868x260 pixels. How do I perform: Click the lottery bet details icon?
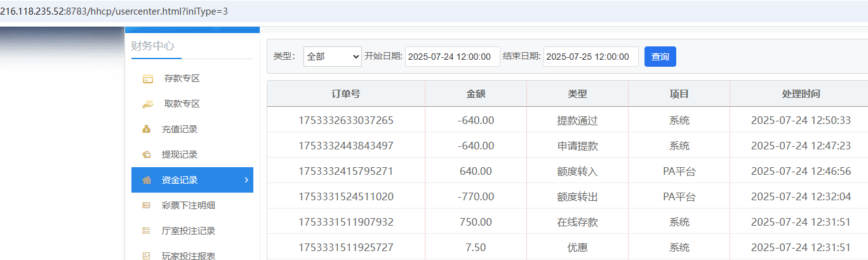(147, 205)
